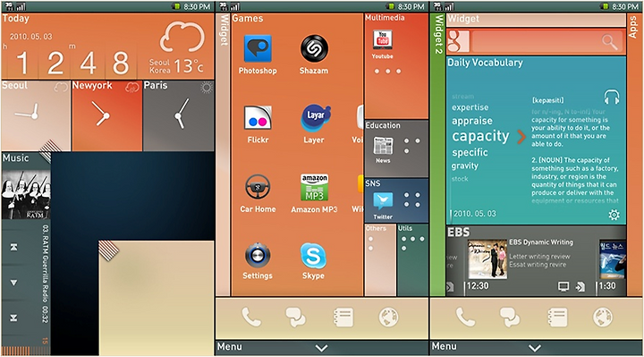Open the Flickr app
This screenshot has width=644, height=357.
coord(258,119)
